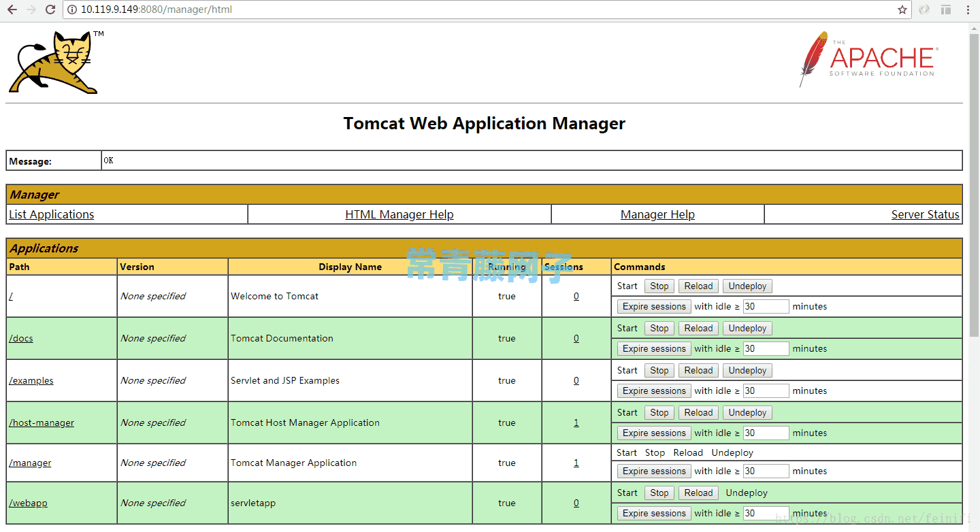Expire sessions for root / application
The height and width of the screenshot is (532, 980).
tap(654, 307)
